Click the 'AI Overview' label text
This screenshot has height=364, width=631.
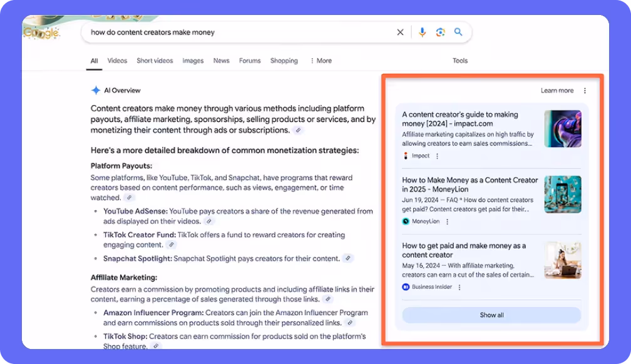122,91
